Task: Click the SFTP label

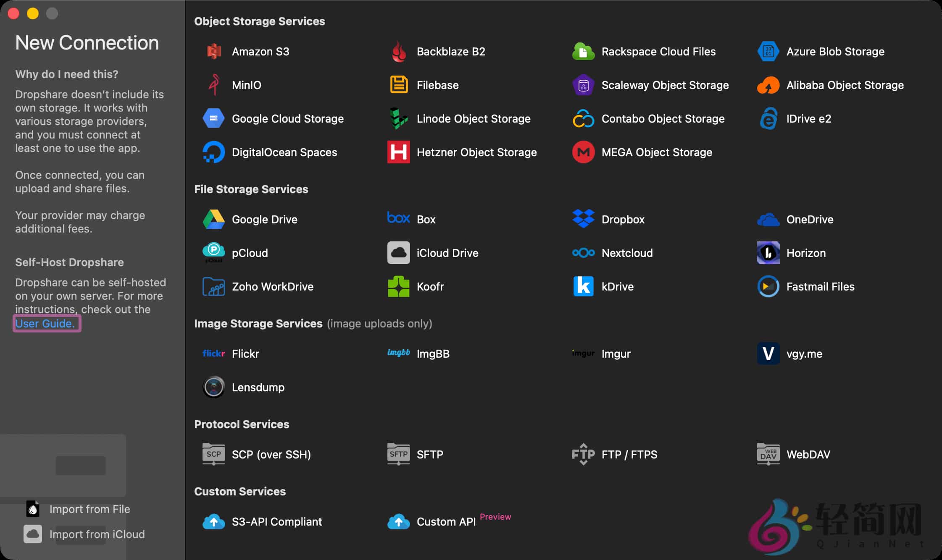Action: [430, 455]
